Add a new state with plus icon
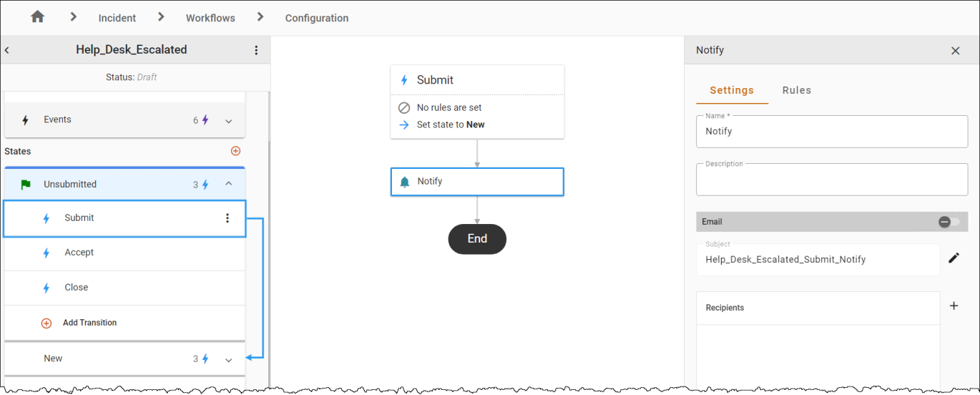This screenshot has height=395, width=980. click(235, 151)
